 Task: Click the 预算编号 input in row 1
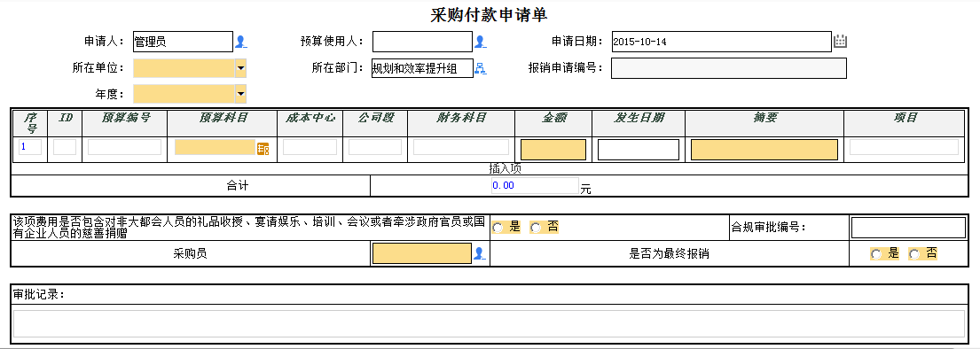(x=124, y=147)
